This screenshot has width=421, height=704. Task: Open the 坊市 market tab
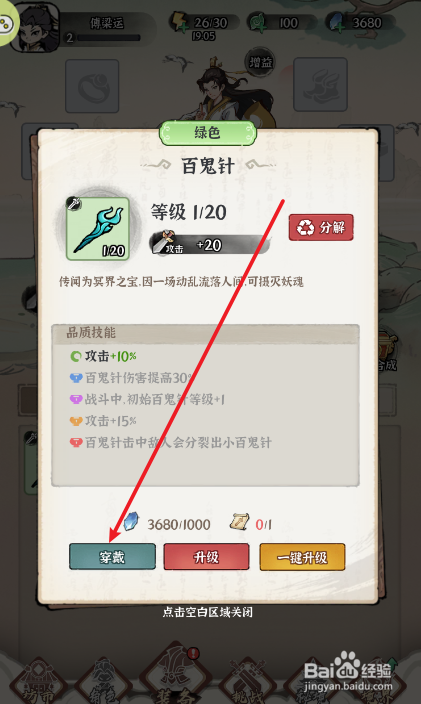point(39,682)
